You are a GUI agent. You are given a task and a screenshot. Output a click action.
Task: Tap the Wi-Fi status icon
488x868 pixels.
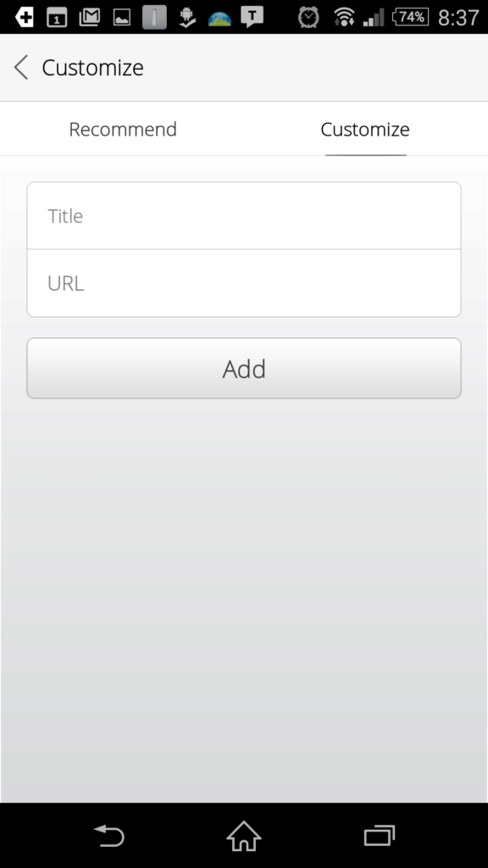coord(344,17)
